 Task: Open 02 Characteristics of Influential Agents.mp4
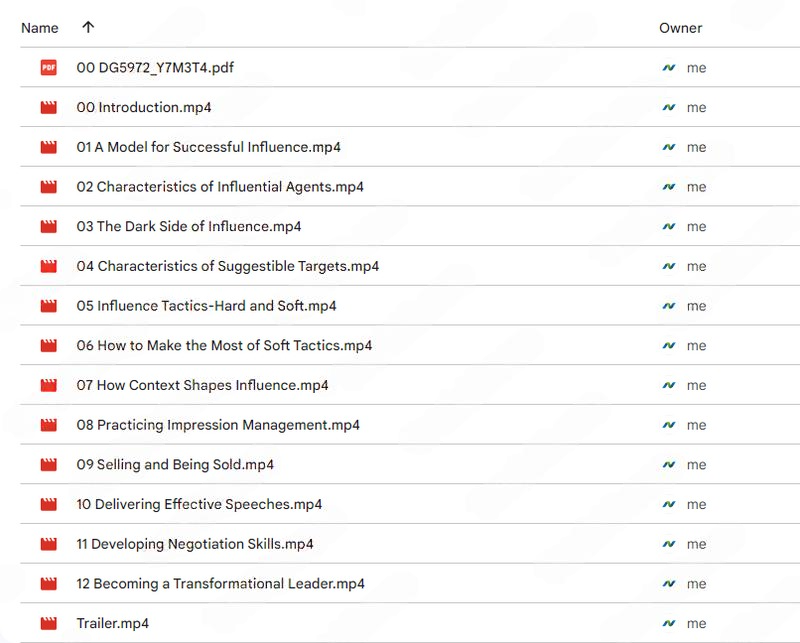pyautogui.click(x=220, y=187)
